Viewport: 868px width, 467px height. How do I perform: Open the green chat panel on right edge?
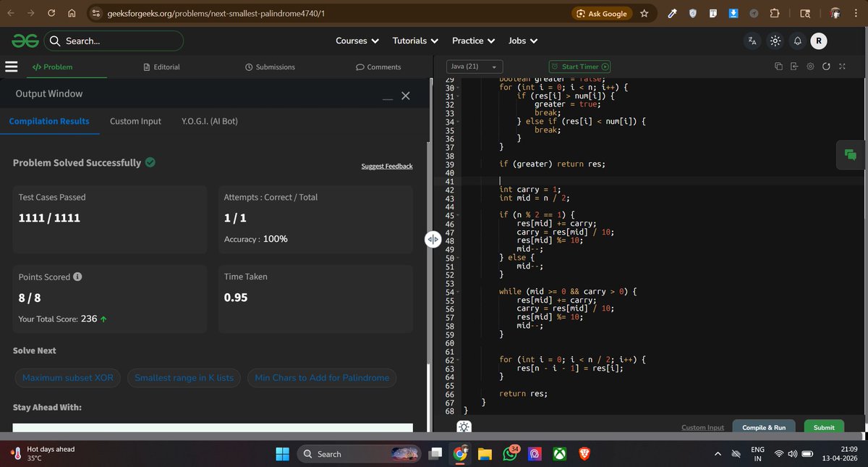851,154
